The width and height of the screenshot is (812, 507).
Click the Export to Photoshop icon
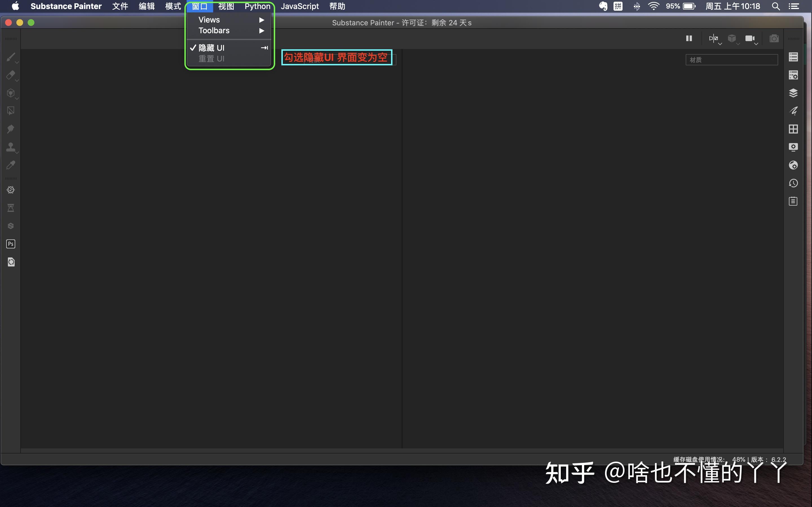(x=10, y=244)
